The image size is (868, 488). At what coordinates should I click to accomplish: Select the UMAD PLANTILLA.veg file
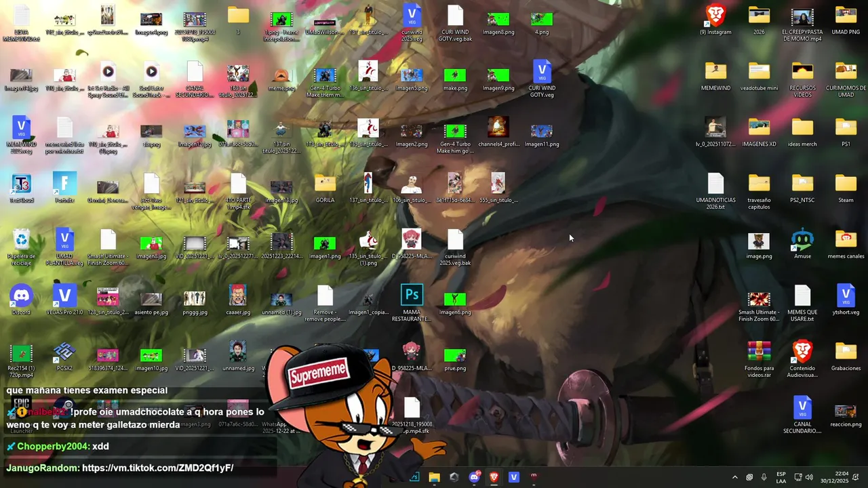(x=64, y=247)
